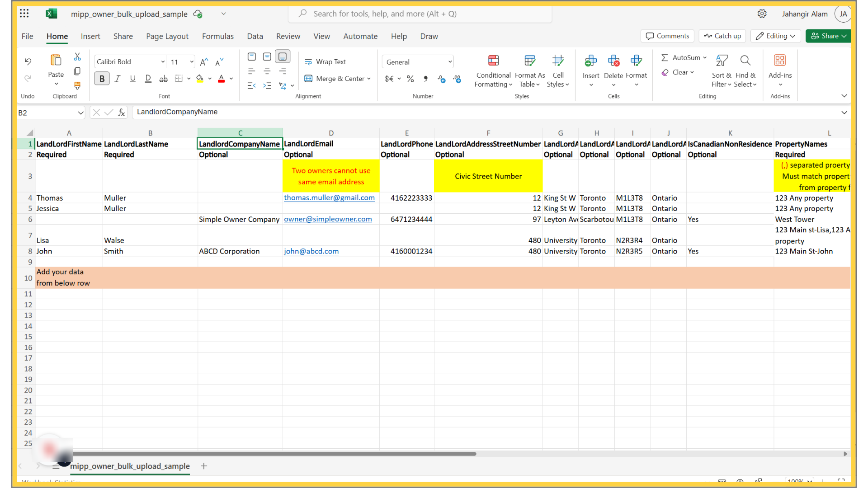This screenshot has width=868, height=488.
Task: Select cell with ABCD Corporation
Action: [240, 251]
